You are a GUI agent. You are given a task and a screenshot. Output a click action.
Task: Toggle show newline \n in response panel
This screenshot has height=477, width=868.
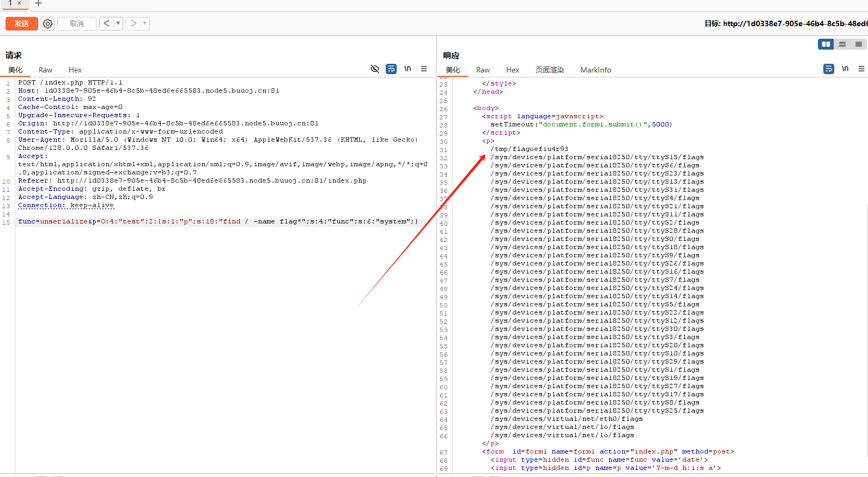pos(845,69)
